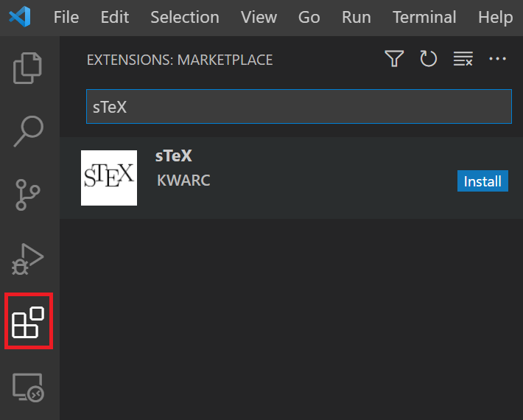Open the Go menu
The height and width of the screenshot is (420, 523).
(309, 17)
